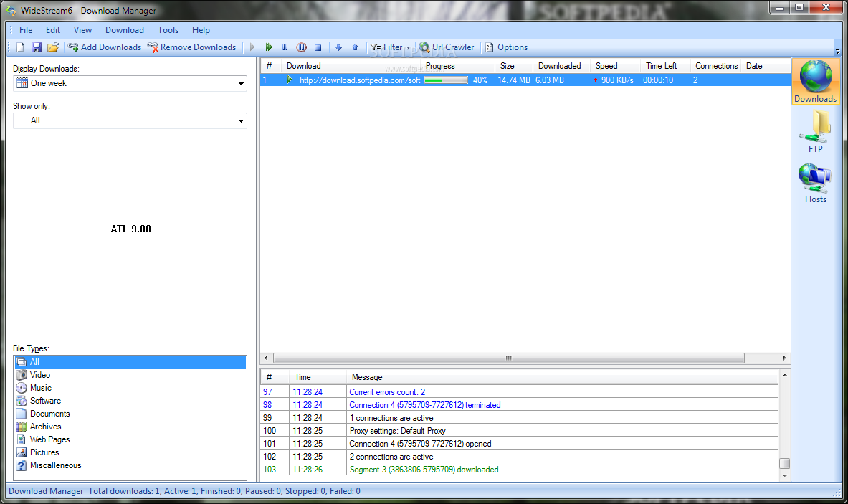Screen dimensions: 848x504
Task: Click the gray Start download arrow icon
Action: pos(252,47)
